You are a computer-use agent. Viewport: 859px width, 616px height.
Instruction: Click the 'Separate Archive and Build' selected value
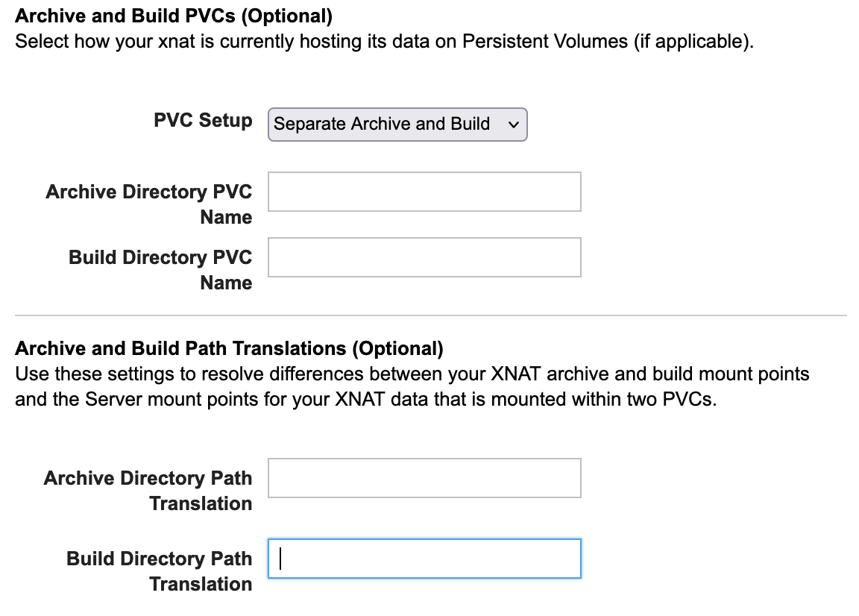[x=382, y=125]
